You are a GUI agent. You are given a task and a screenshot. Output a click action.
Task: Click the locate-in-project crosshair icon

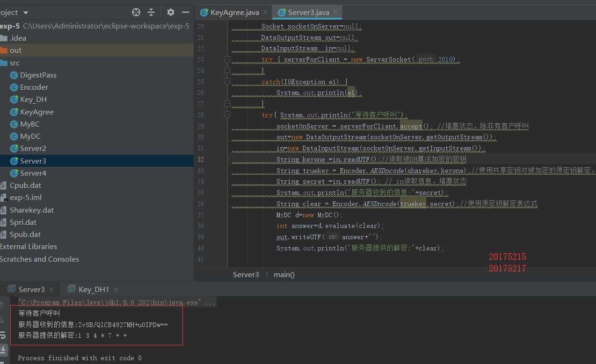(136, 12)
